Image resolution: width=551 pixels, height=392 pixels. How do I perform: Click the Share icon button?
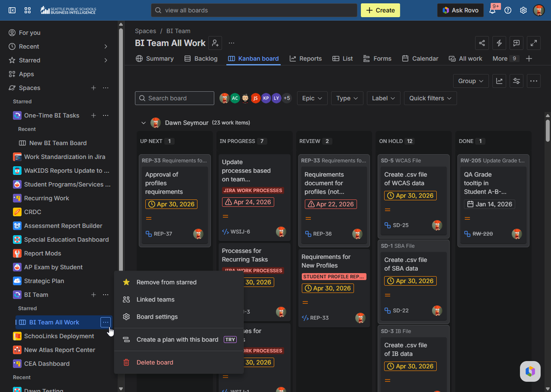pyautogui.click(x=482, y=43)
